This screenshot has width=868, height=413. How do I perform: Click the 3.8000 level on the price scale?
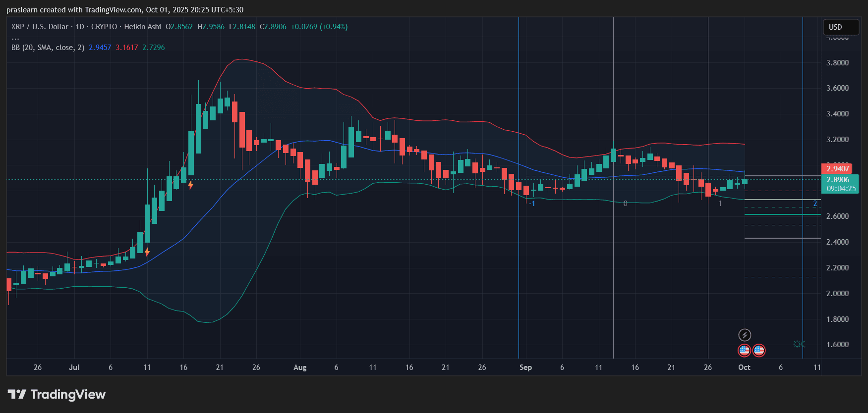(x=837, y=63)
